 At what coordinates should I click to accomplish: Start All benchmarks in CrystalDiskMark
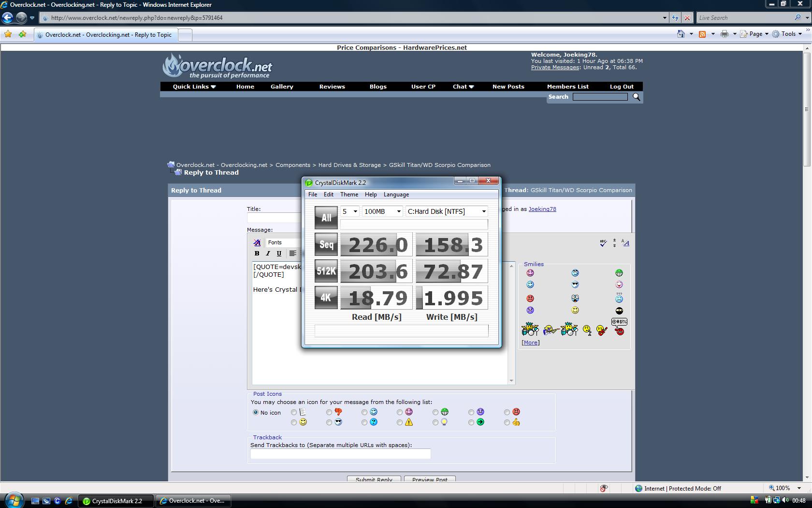(x=326, y=218)
